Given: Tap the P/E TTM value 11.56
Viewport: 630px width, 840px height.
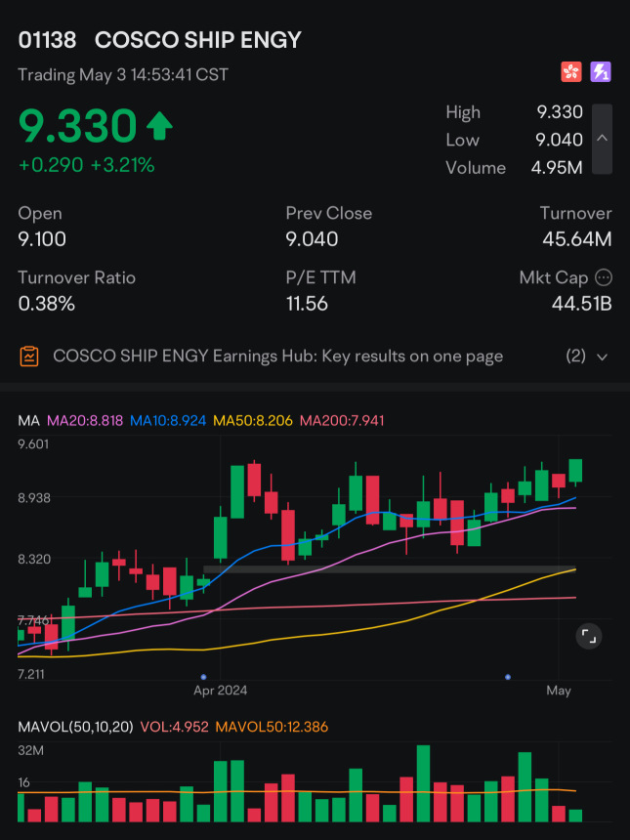Looking at the screenshot, I should (x=307, y=304).
